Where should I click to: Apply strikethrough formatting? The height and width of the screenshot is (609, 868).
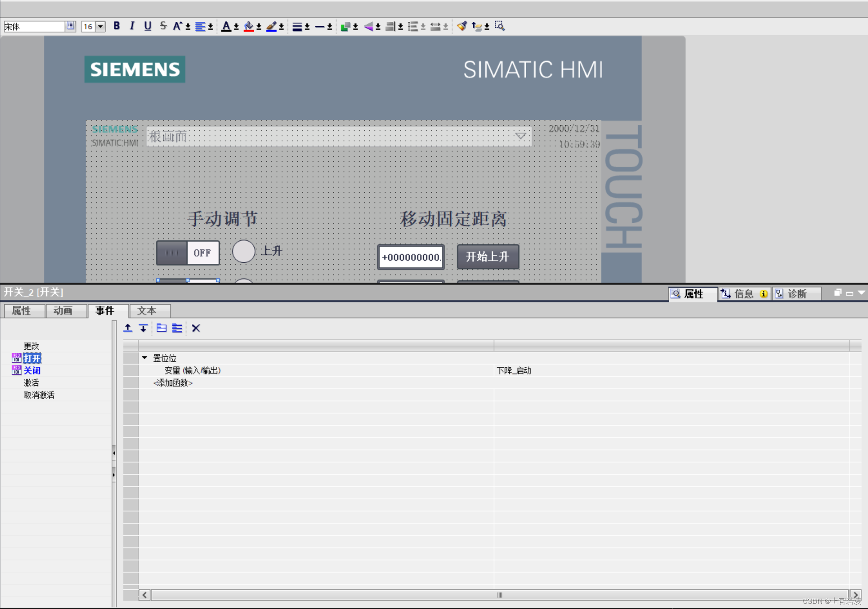163,26
